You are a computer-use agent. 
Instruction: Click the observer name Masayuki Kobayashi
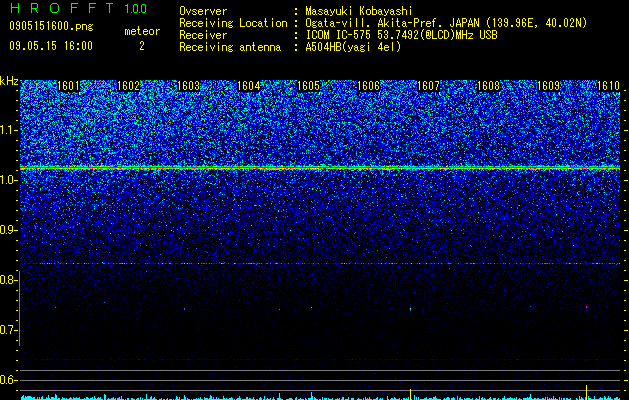(x=359, y=11)
